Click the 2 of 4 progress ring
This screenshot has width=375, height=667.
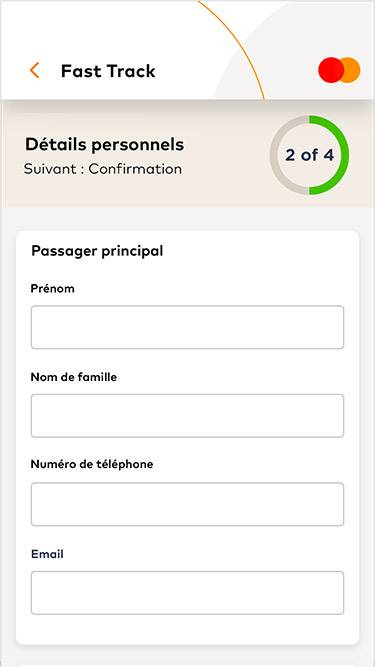pos(309,155)
